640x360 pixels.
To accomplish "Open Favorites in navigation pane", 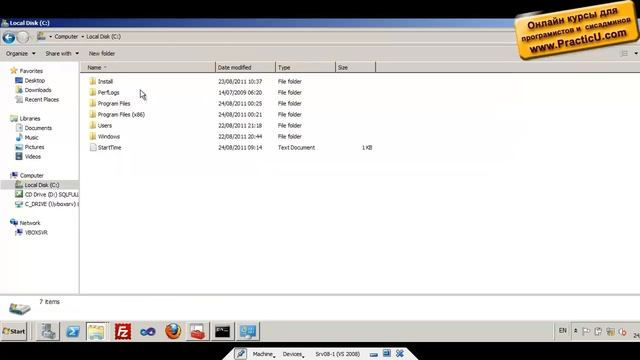I will tap(27, 71).
